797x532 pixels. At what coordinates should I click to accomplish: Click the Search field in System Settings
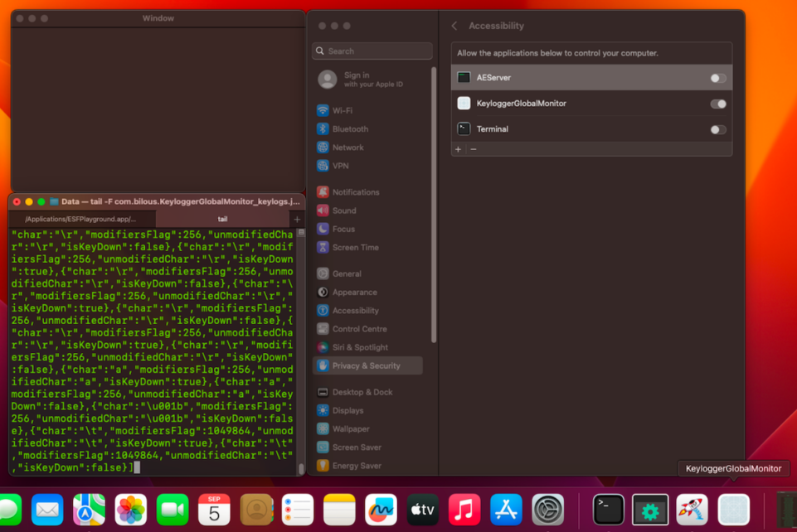coord(371,51)
